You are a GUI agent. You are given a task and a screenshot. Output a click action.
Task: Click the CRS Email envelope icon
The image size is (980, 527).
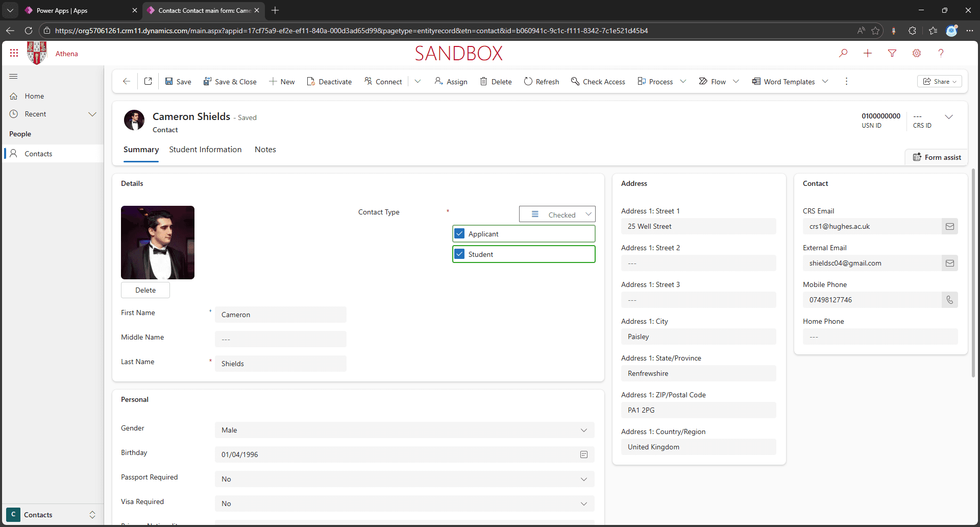(x=949, y=226)
